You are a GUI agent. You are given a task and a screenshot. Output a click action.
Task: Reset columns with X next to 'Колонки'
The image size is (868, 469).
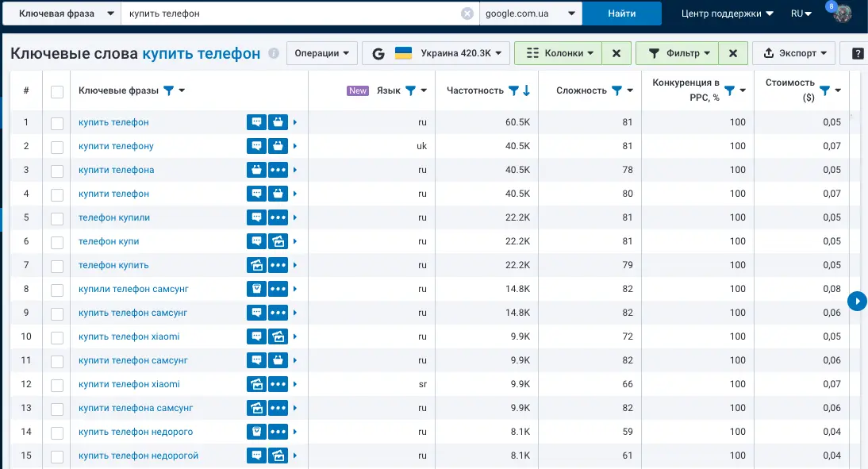pos(616,53)
